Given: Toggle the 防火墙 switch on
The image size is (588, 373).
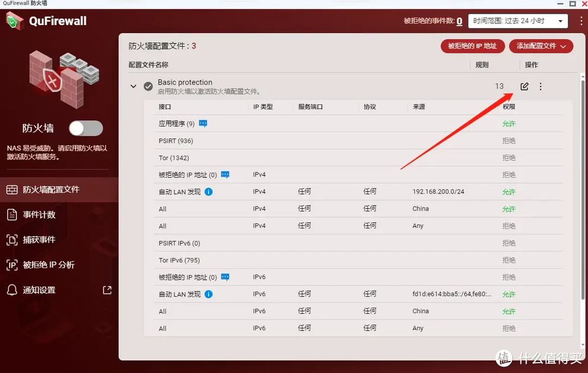Looking at the screenshot, I should point(86,128).
